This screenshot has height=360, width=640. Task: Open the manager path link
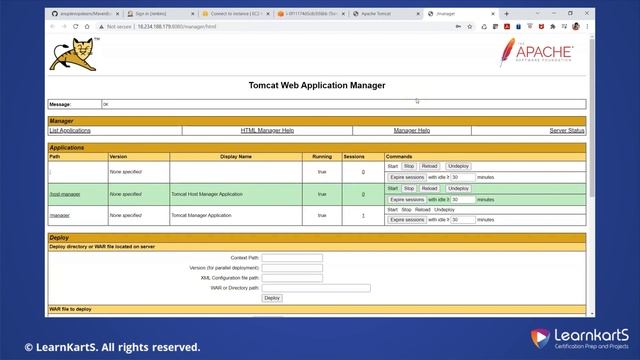60,216
